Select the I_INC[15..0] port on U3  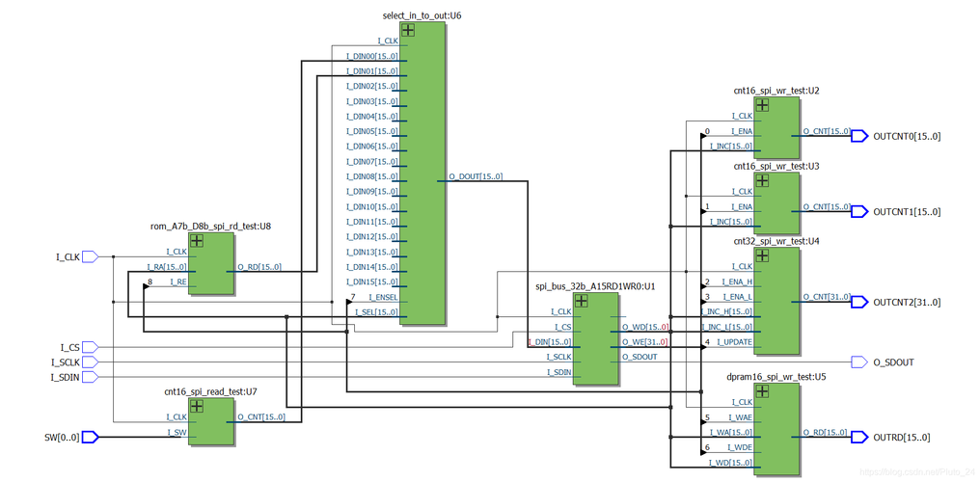pyautogui.click(x=730, y=222)
